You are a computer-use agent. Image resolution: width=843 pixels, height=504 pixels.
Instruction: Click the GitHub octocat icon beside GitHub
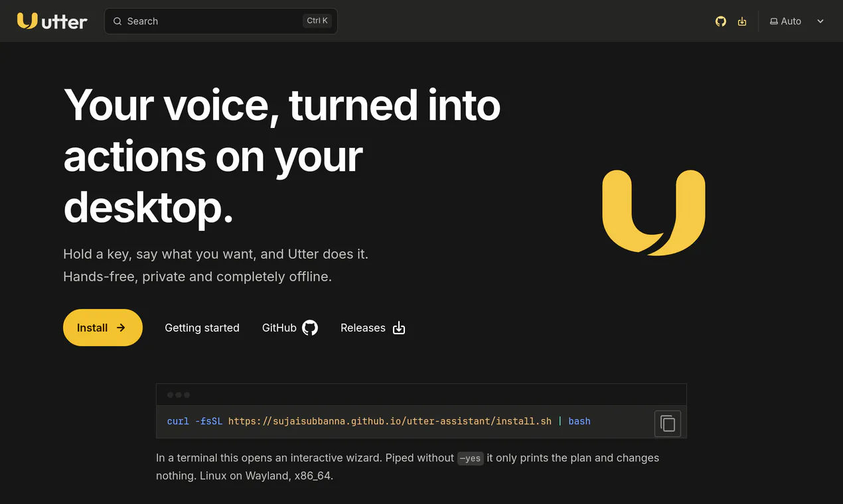tap(310, 328)
